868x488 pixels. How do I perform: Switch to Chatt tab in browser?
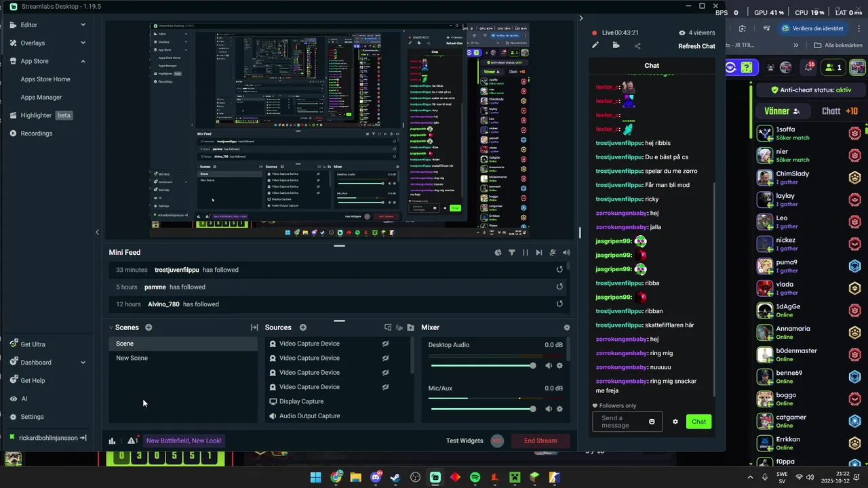tap(840, 111)
